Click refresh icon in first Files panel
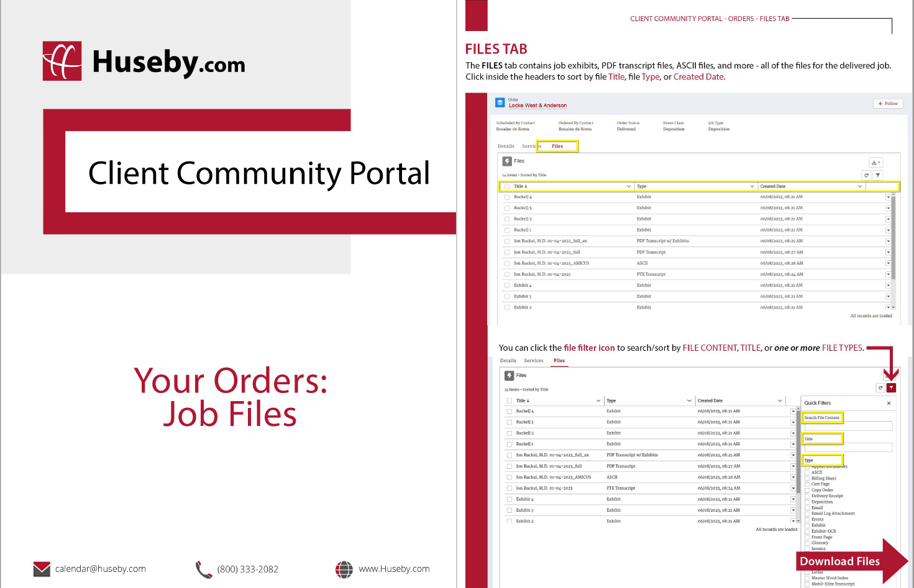Screen dimensions: 914x588 coord(866,176)
